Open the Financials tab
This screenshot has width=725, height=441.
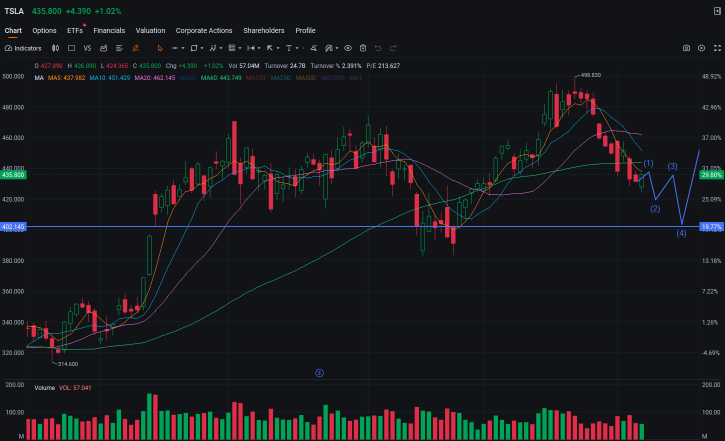tap(109, 31)
